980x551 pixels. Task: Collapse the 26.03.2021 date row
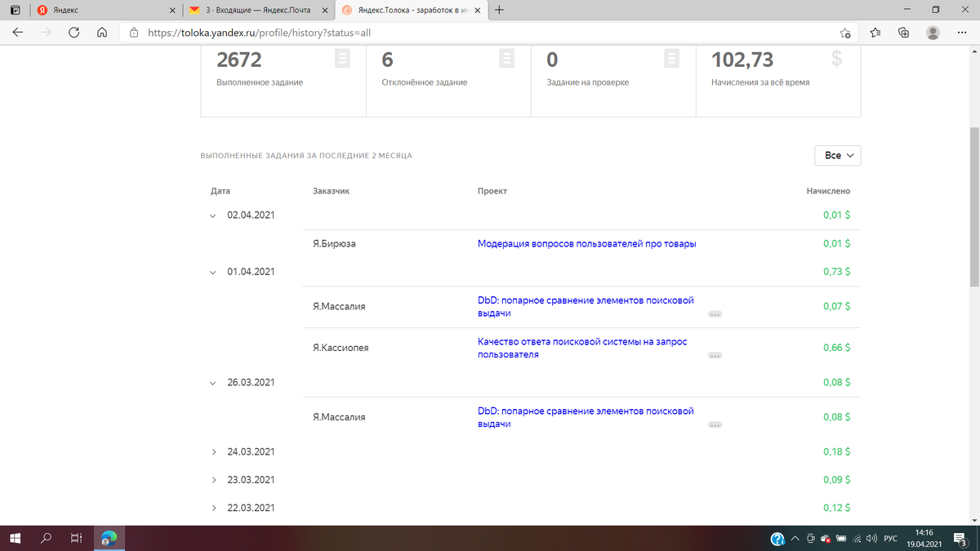click(x=213, y=383)
